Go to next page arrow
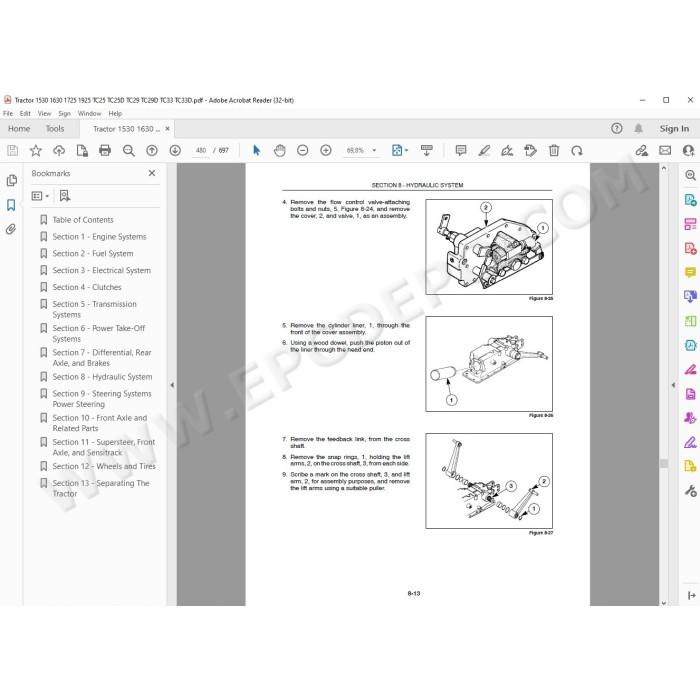Image resolution: width=700 pixels, height=700 pixels. pos(175,150)
